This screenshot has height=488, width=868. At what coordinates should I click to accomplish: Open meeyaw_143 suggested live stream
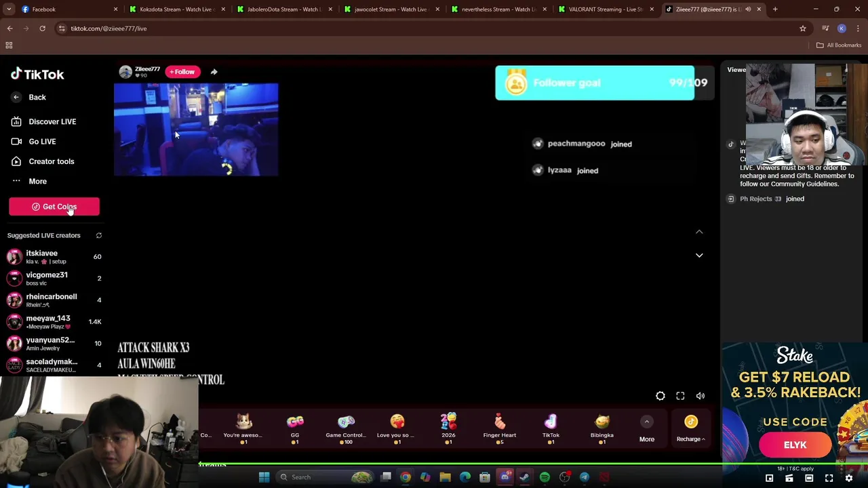54,321
